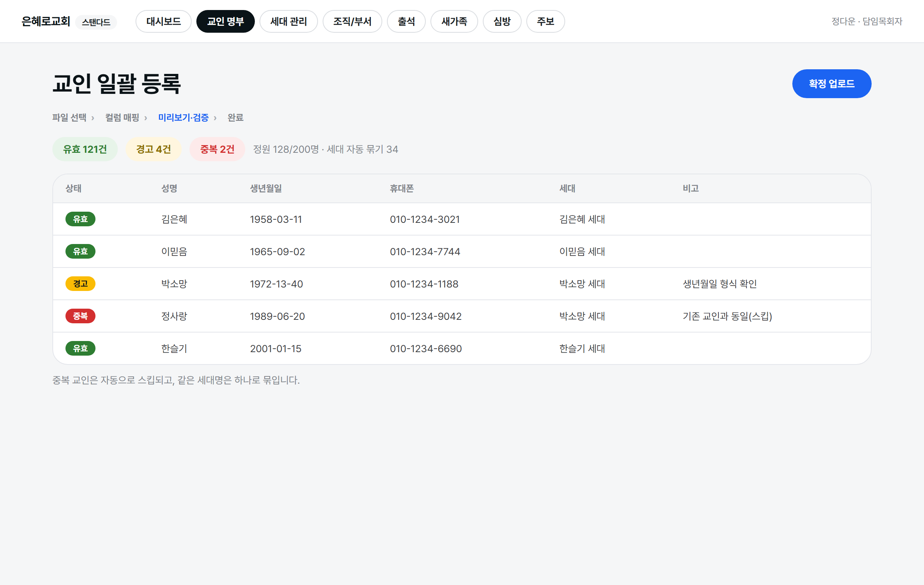Go to 세대 관리 tab
924x585 pixels.
point(289,22)
